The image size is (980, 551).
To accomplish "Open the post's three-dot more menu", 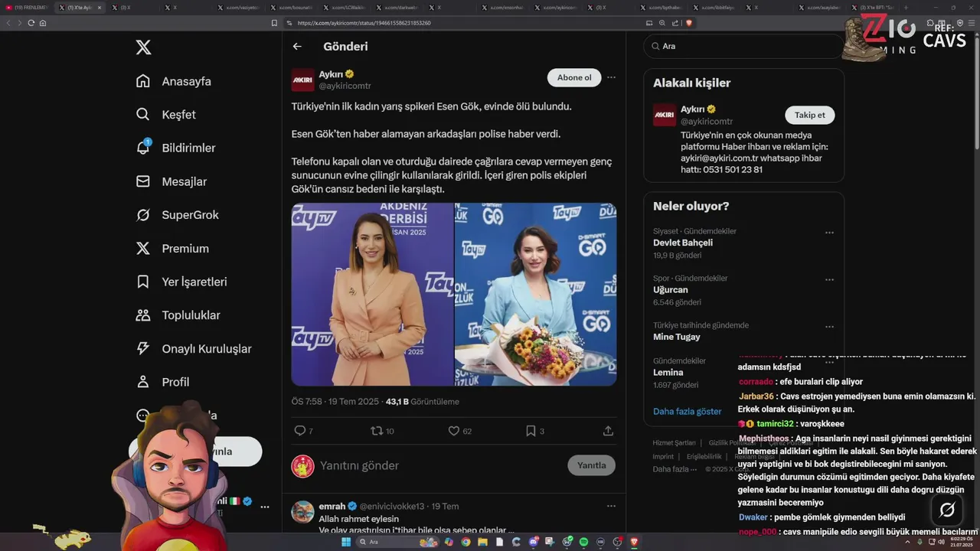I will [611, 77].
